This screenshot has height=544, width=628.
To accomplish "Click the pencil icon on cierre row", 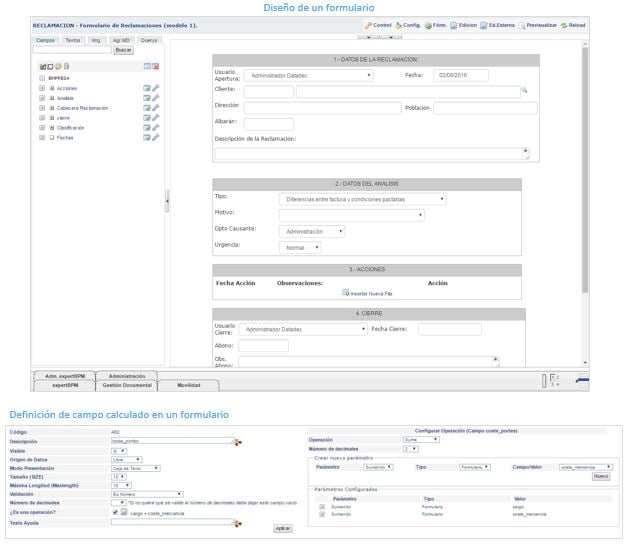I will coord(155,117).
